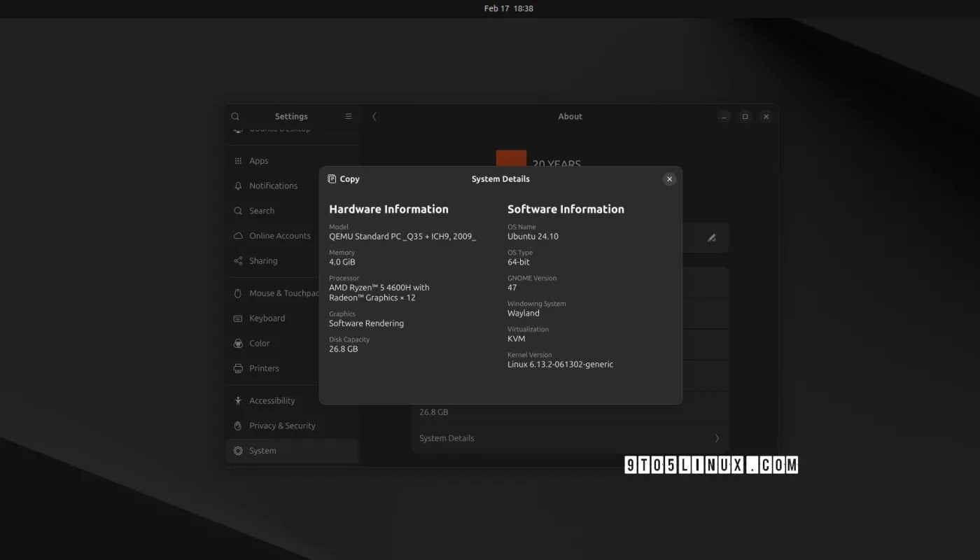Click the Apps grid icon in sidebar
The width and height of the screenshot is (980, 560).
click(238, 161)
